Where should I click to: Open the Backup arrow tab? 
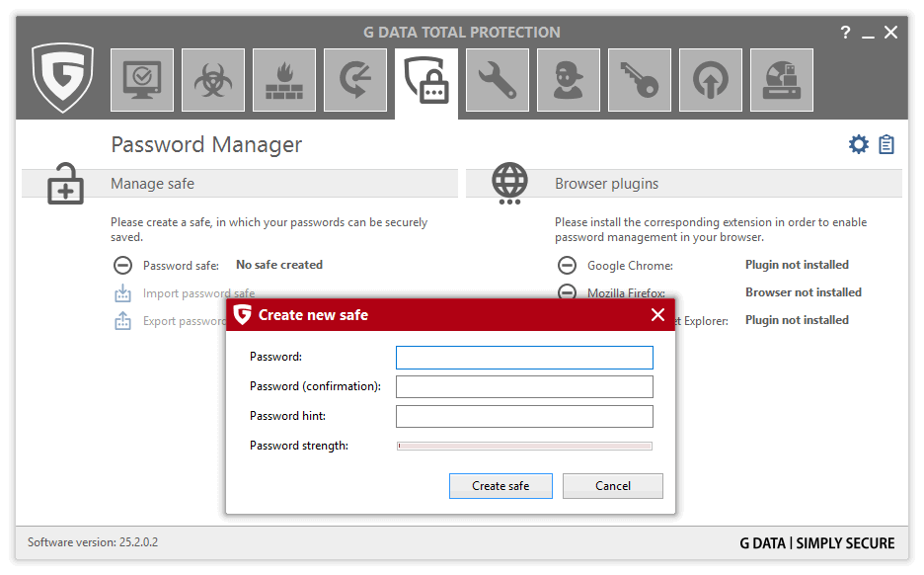click(x=355, y=80)
